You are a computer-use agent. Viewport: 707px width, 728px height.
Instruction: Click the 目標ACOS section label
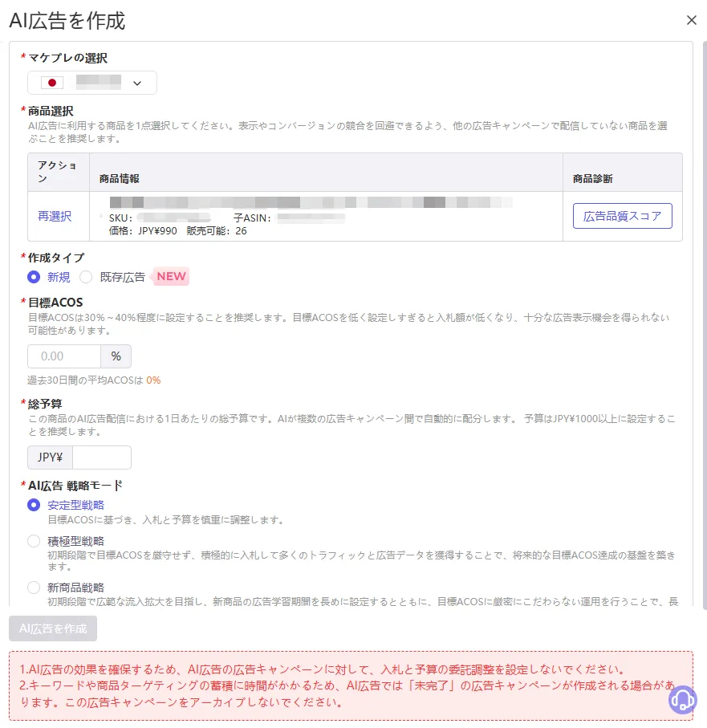pyautogui.click(x=55, y=303)
